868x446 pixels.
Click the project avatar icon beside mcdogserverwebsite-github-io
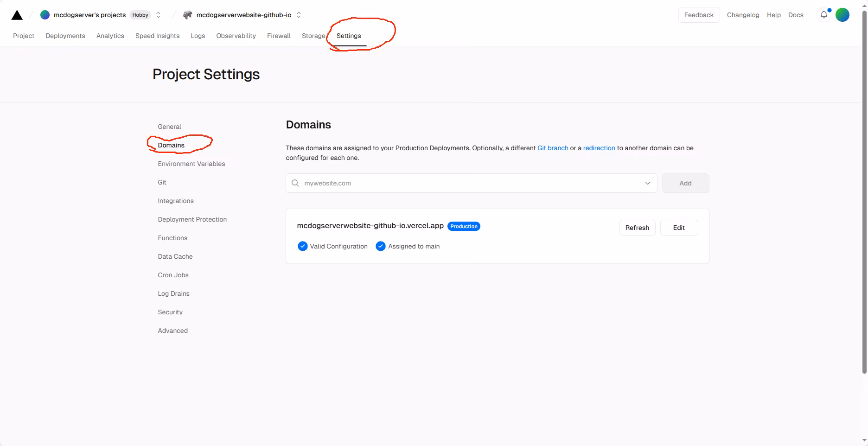point(187,15)
